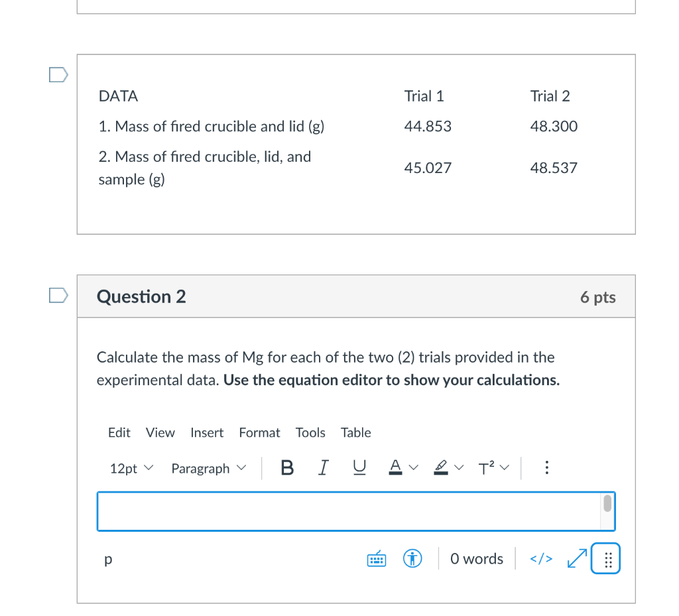Toggle underline formatting
Screen dimensions: 679x616
tap(359, 468)
